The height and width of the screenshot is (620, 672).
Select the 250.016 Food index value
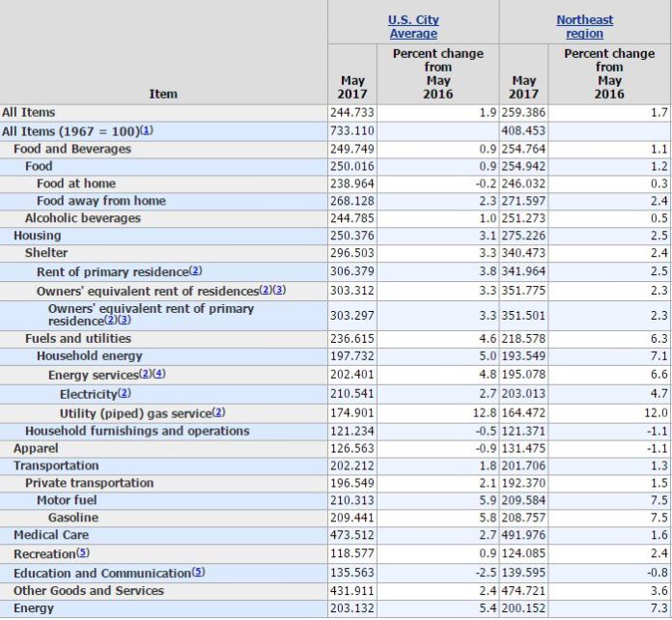click(351, 166)
